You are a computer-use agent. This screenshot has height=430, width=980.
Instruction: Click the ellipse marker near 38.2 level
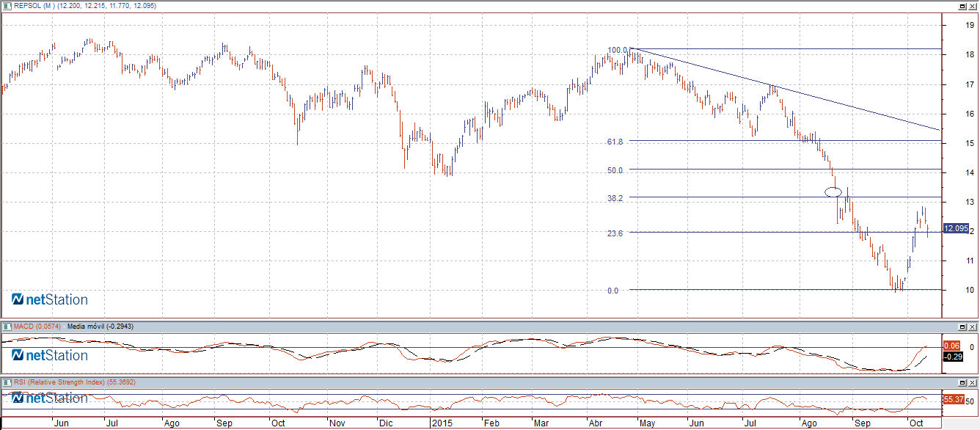tap(833, 192)
